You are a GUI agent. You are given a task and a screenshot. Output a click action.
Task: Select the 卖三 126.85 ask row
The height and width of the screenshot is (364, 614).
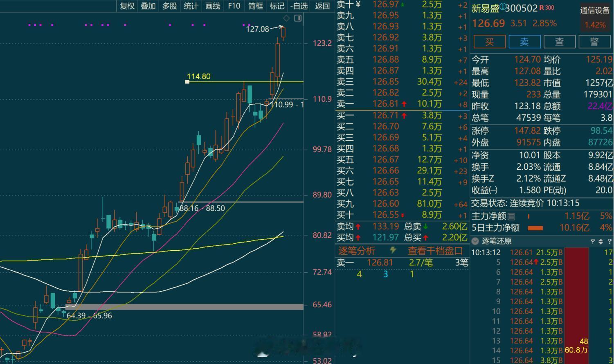pyautogui.click(x=402, y=82)
